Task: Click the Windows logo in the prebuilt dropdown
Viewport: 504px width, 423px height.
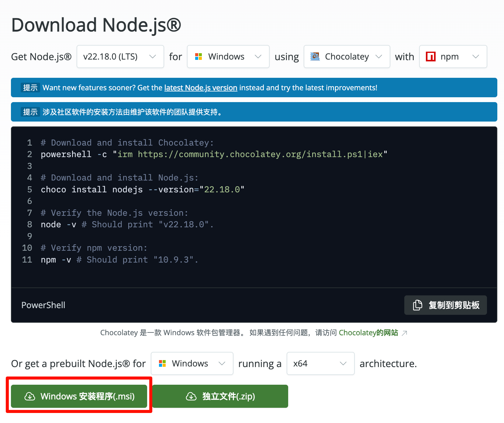Action: 162,363
